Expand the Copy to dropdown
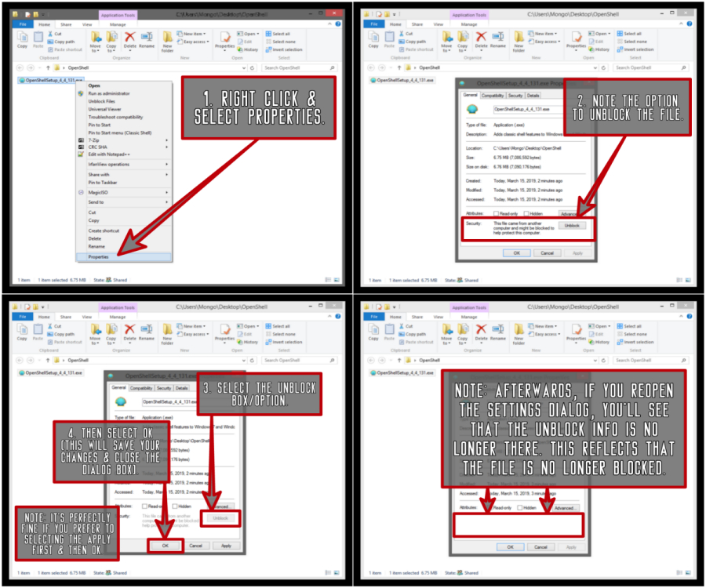The image size is (706, 588). pos(111,41)
